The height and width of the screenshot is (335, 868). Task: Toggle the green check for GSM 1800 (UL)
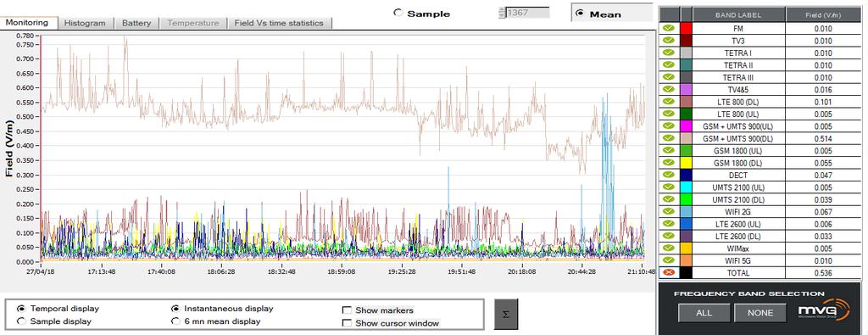[x=668, y=150]
